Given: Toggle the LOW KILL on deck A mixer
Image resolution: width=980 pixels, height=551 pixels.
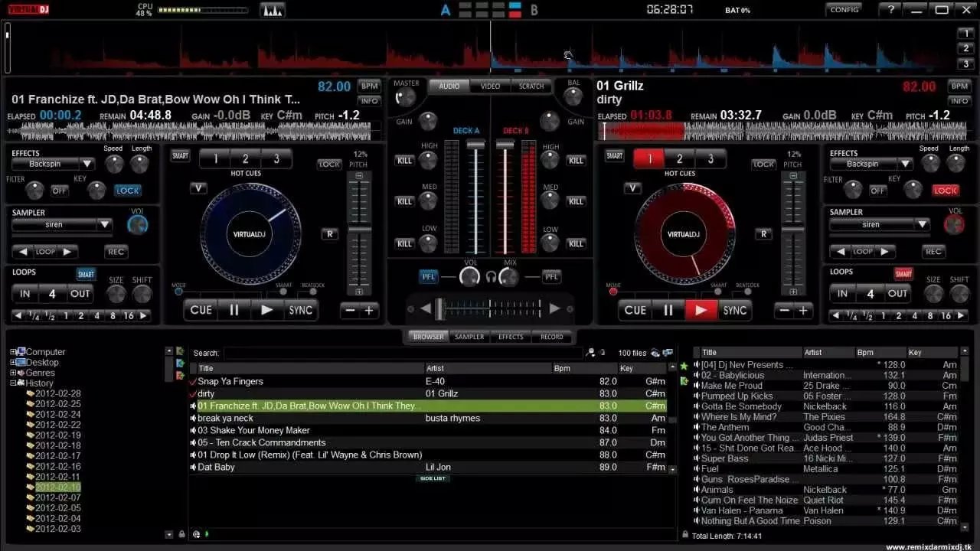Looking at the screenshot, I should (x=404, y=243).
